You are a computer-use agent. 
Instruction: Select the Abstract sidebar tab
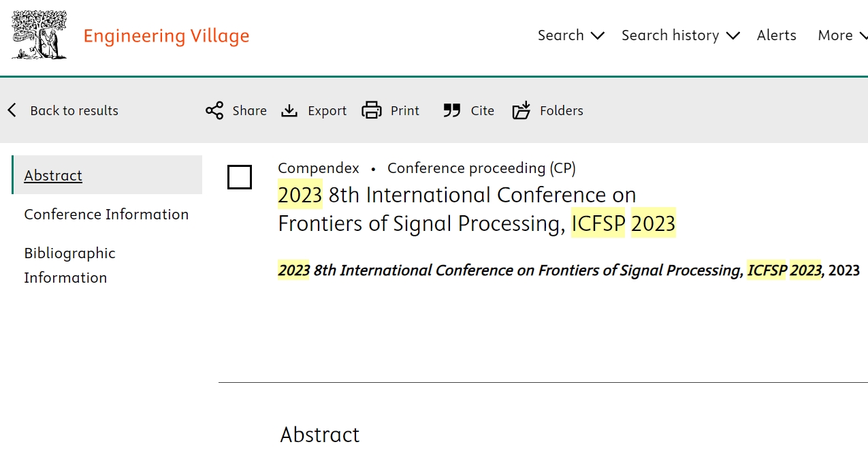click(53, 175)
